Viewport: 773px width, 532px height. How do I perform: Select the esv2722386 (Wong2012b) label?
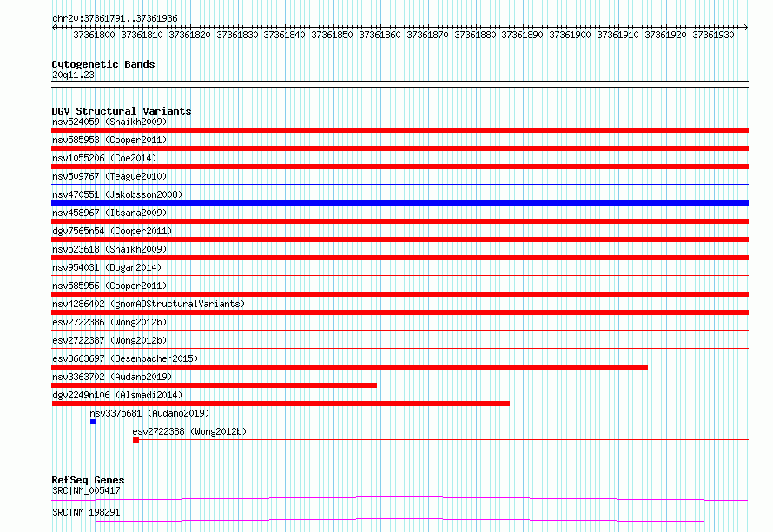point(109,322)
